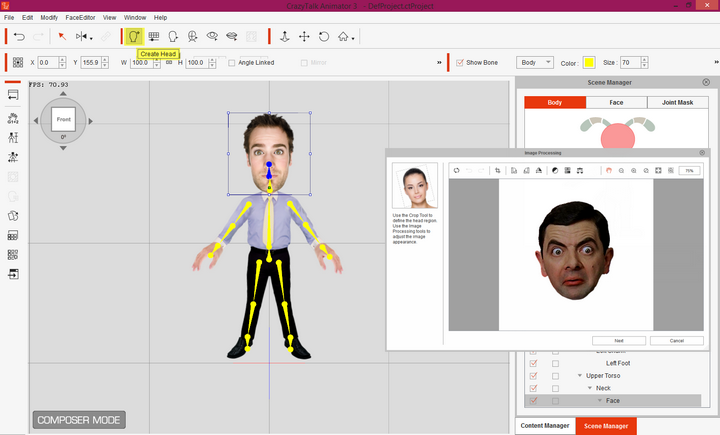Screen dimensions: 720x435
Task: Click the 75% zoom field
Action: [689, 171]
